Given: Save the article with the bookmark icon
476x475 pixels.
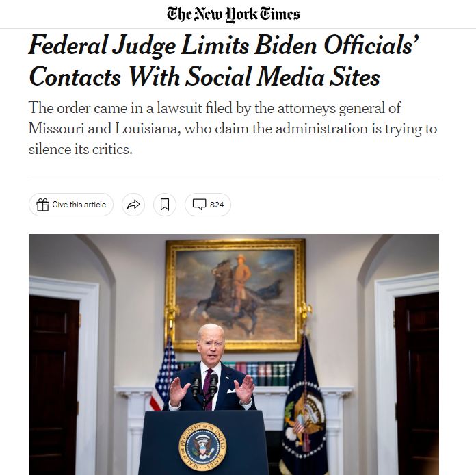Looking at the screenshot, I should [165, 205].
